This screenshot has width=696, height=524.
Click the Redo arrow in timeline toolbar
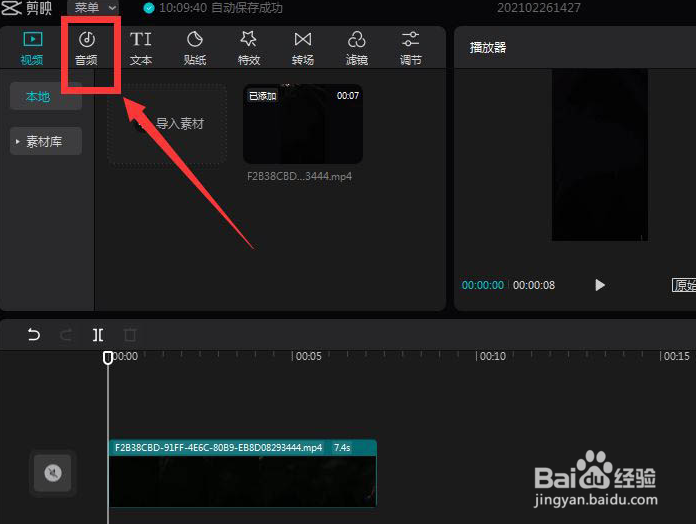click(x=66, y=334)
